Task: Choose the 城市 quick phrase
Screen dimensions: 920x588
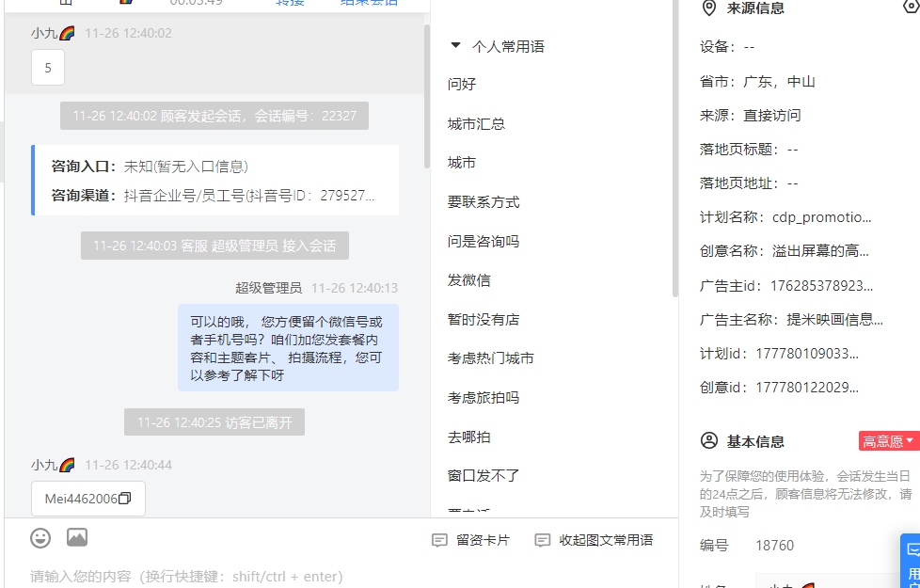Action: point(462,163)
